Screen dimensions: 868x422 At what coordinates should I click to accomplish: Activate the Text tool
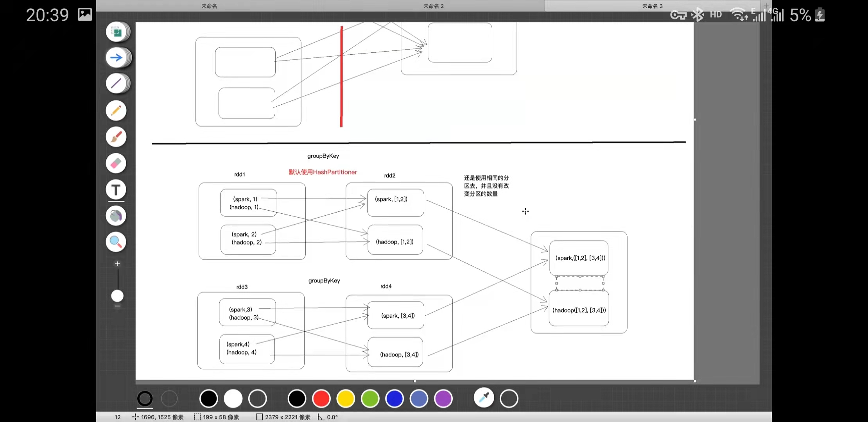coord(116,190)
